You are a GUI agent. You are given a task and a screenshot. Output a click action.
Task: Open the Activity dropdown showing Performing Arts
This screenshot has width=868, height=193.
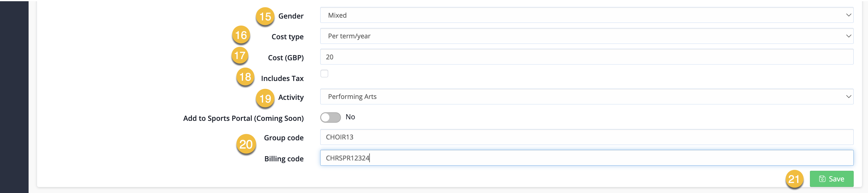[x=586, y=96]
